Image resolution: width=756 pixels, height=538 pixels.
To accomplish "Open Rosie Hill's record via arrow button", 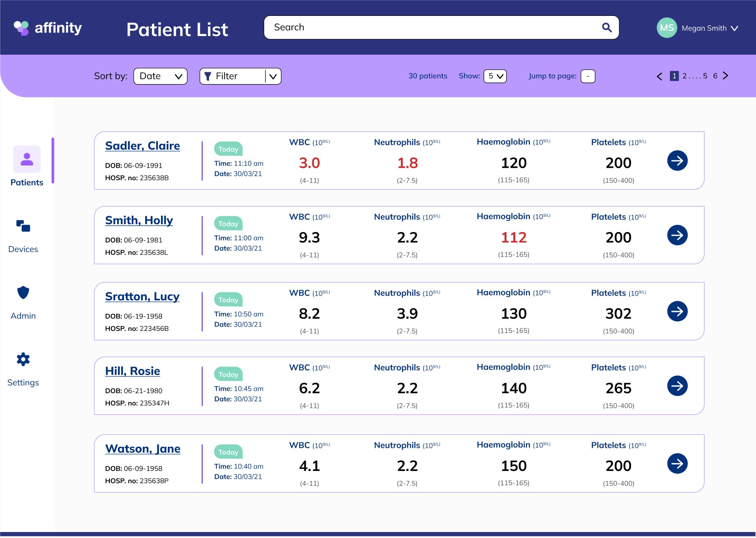I will [677, 386].
